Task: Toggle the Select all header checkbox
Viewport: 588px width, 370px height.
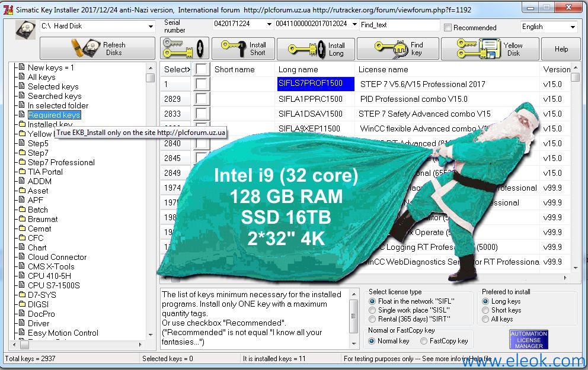Action: (201, 69)
